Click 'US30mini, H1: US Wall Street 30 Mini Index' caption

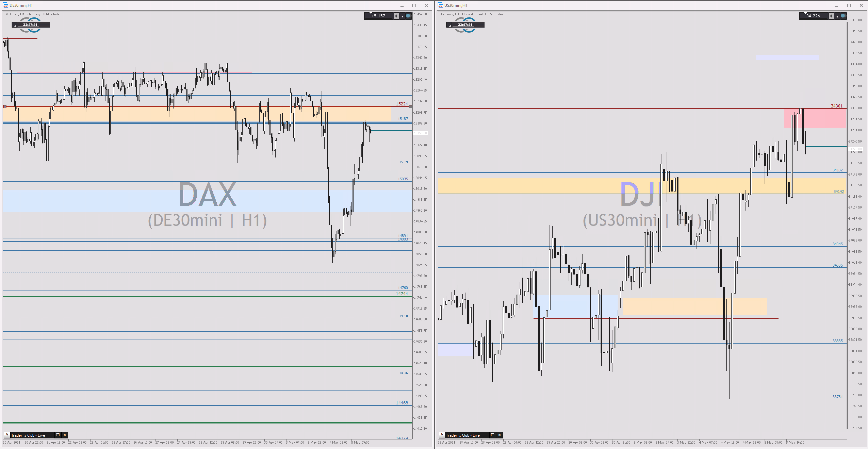pyautogui.click(x=471, y=14)
